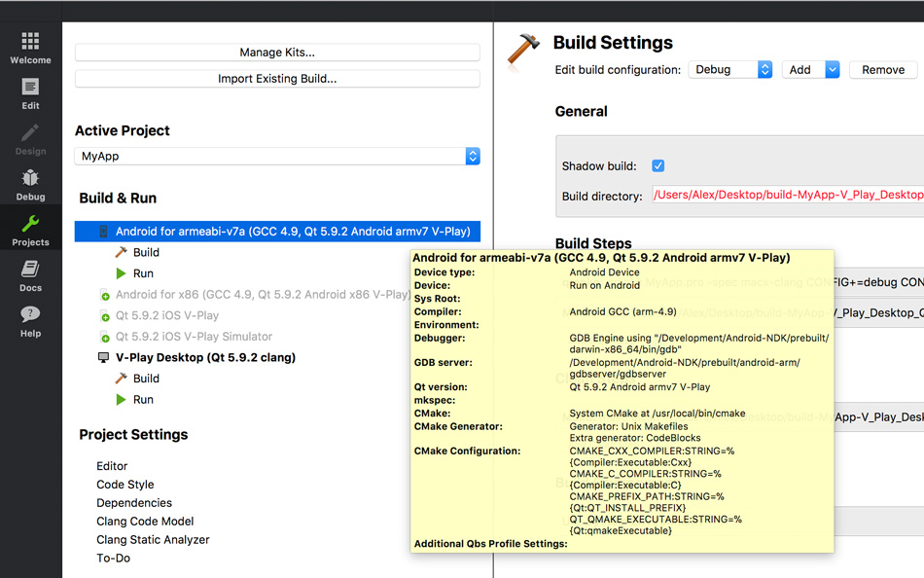Expand the Add configuration dropdown arrow
Viewport: 924px width, 578px height.
click(832, 70)
